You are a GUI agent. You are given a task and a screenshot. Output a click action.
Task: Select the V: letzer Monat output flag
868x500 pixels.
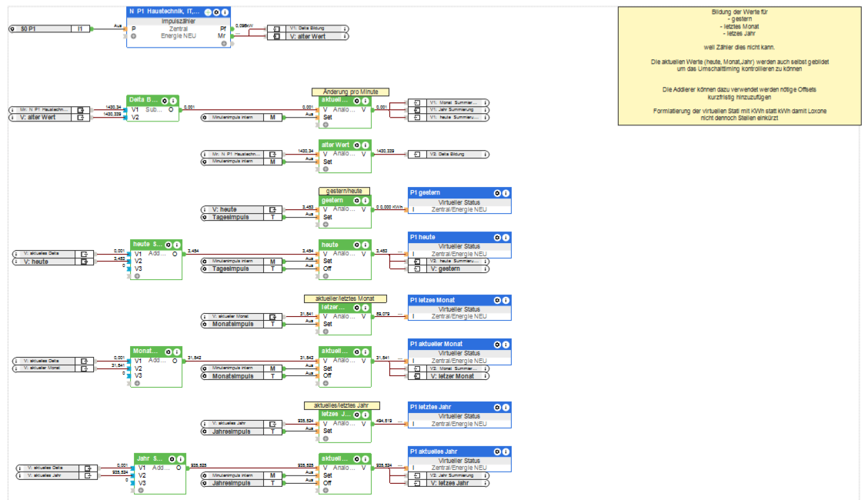449,376
